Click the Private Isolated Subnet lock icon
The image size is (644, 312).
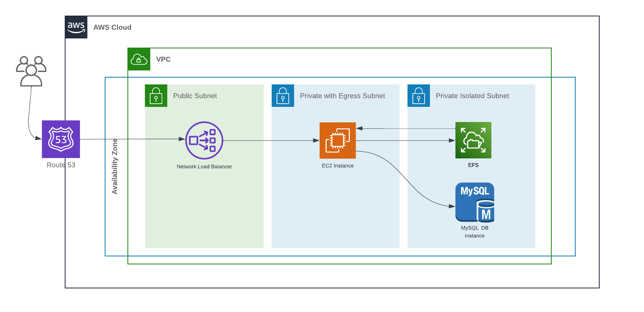click(x=419, y=96)
